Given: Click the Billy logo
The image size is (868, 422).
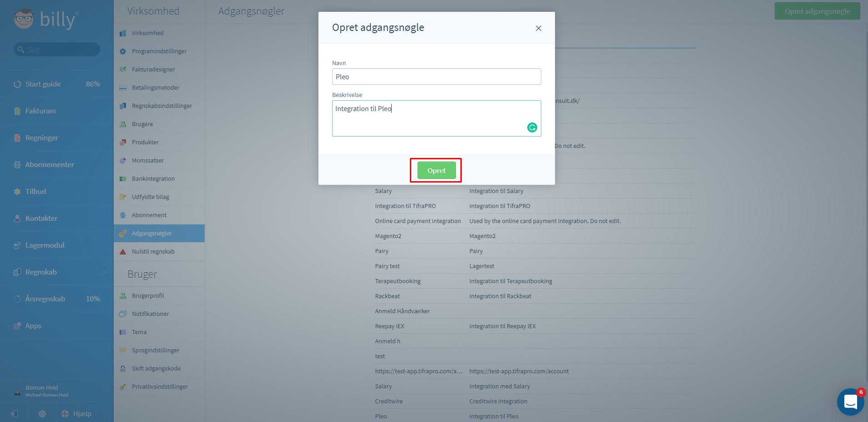Looking at the screenshot, I should point(46,19).
